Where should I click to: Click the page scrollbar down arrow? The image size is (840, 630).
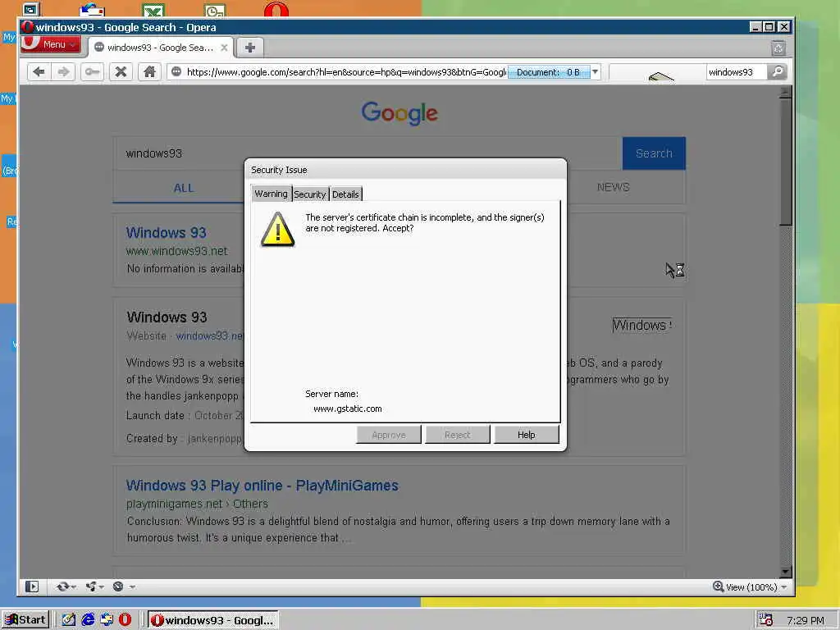tap(786, 572)
